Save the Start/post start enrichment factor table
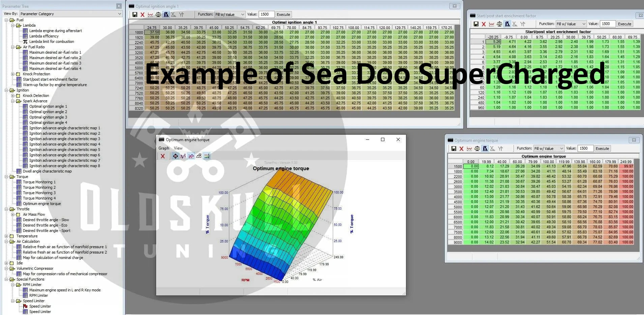This screenshot has width=644, height=315. tap(476, 24)
